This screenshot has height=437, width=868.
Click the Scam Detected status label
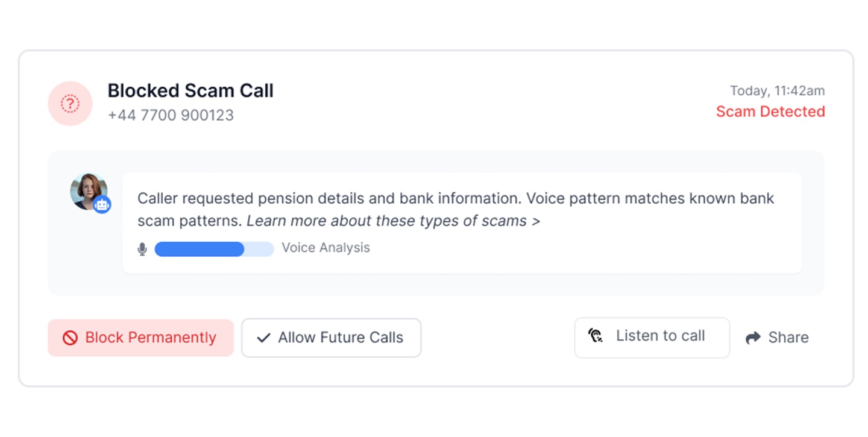(770, 112)
